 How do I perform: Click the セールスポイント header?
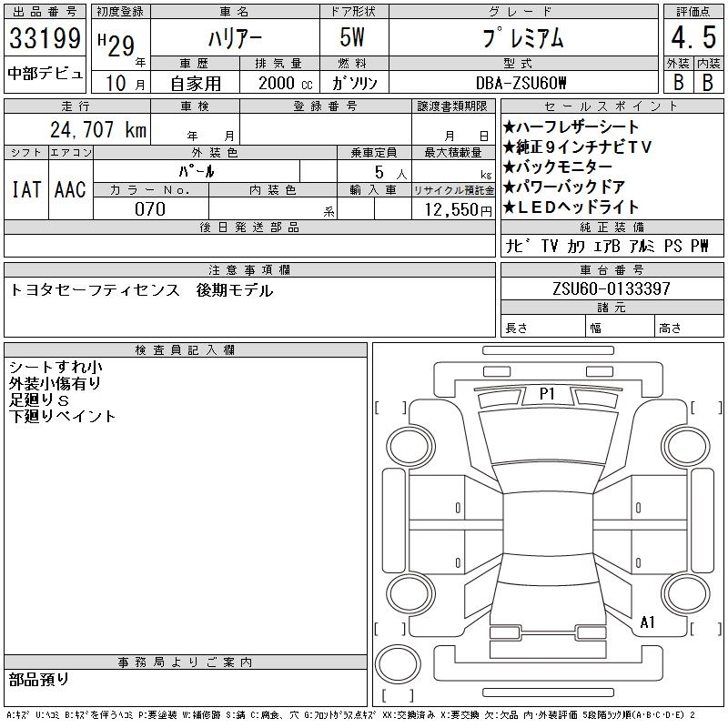click(612, 106)
